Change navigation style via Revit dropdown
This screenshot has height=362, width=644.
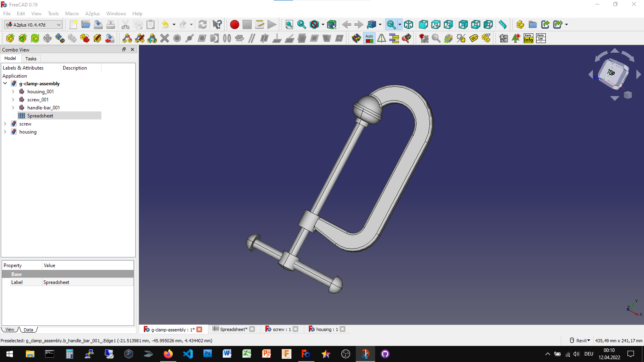tap(581, 340)
